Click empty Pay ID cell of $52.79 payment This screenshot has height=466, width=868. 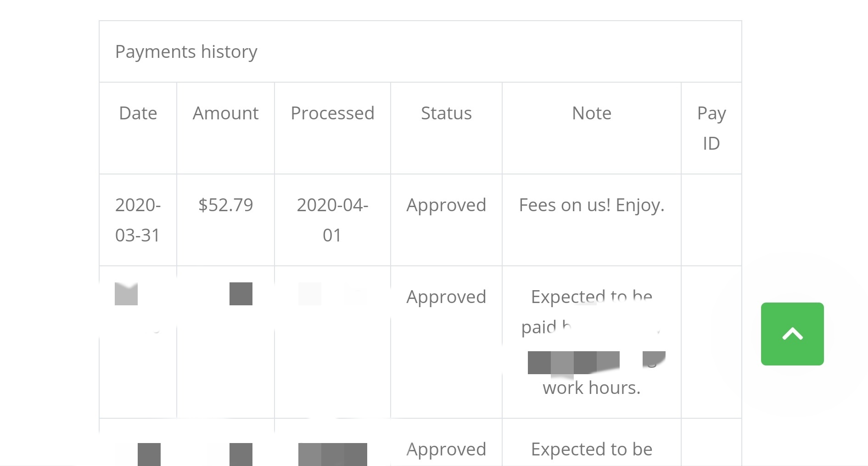[x=711, y=219]
